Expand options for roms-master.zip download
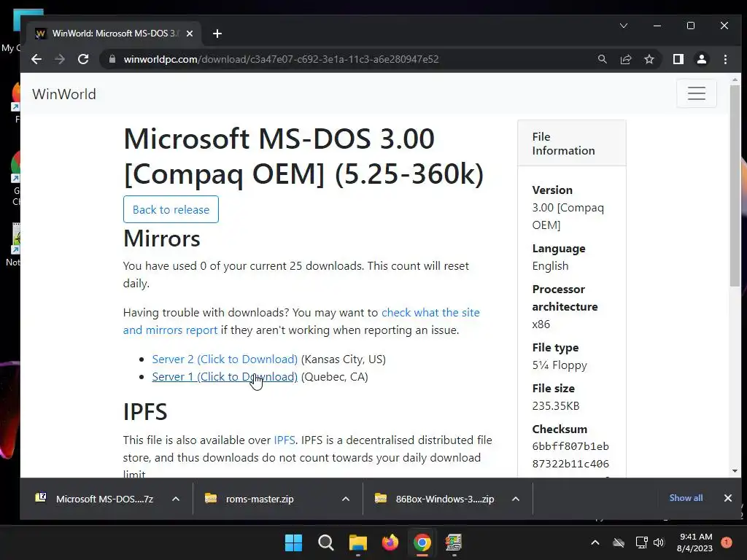The height and width of the screenshot is (560, 747). click(x=346, y=499)
